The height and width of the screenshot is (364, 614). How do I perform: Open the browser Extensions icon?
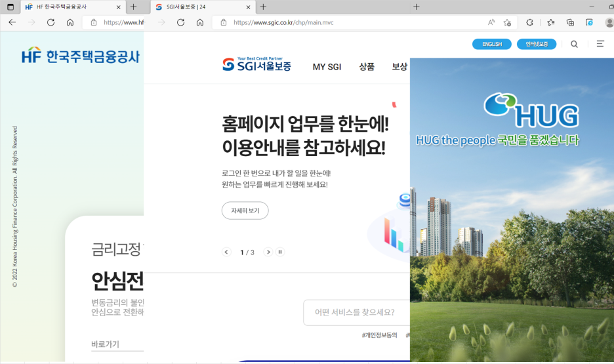pos(529,22)
